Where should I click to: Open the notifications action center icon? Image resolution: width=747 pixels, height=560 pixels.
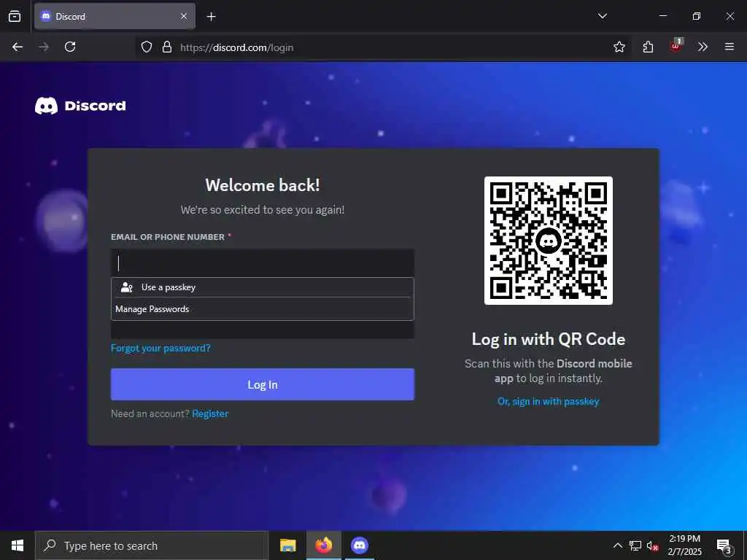coord(724,545)
